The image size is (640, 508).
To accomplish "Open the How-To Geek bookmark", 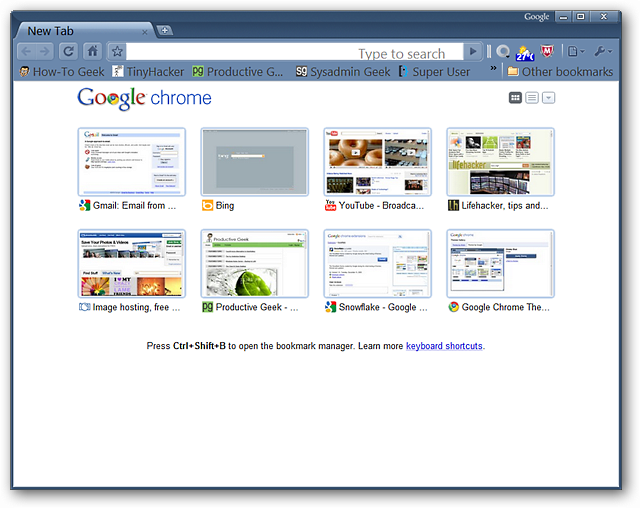I will tap(62, 72).
